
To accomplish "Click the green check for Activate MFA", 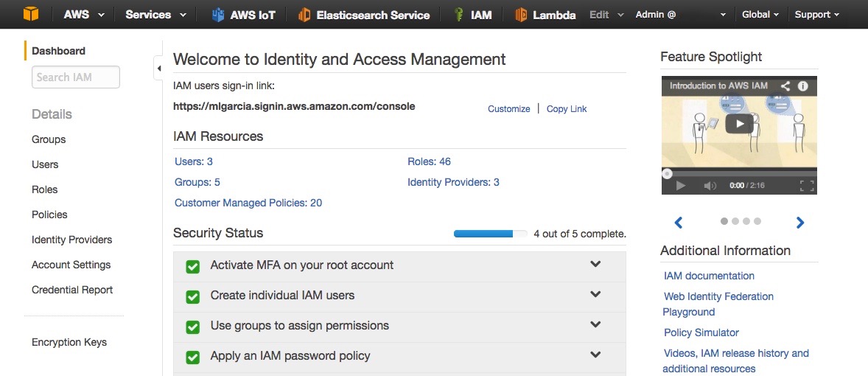I will point(193,266).
